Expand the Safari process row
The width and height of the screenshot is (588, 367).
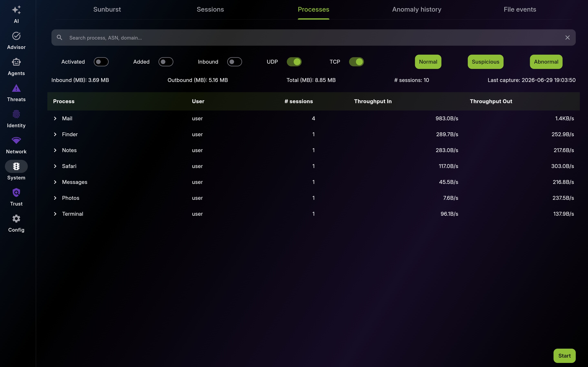[x=55, y=166]
